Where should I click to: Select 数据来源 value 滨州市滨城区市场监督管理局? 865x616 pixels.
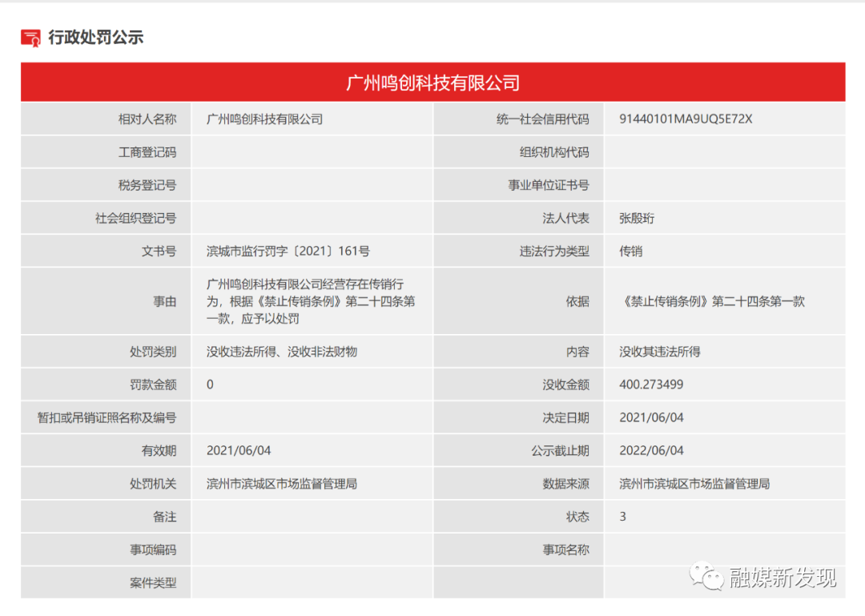694,484
